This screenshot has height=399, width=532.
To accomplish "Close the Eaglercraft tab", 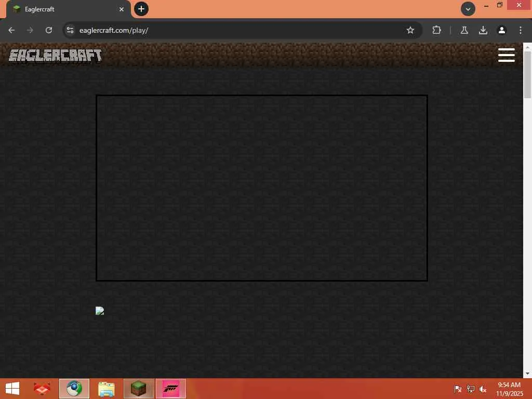I will point(122,9).
